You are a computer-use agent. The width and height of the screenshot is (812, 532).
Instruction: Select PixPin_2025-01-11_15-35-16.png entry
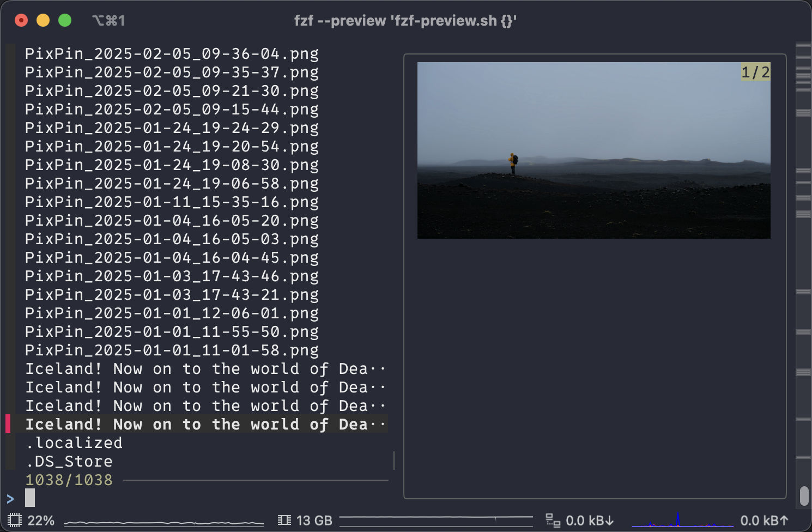tap(172, 202)
